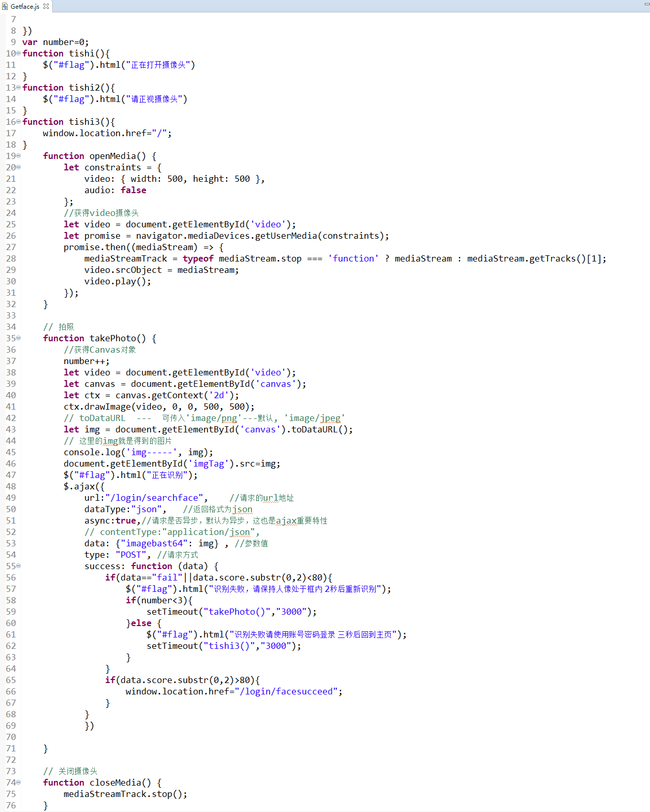The height and width of the screenshot is (812, 650).
Task: Click the 'imagebast64' data key
Action: point(154,543)
